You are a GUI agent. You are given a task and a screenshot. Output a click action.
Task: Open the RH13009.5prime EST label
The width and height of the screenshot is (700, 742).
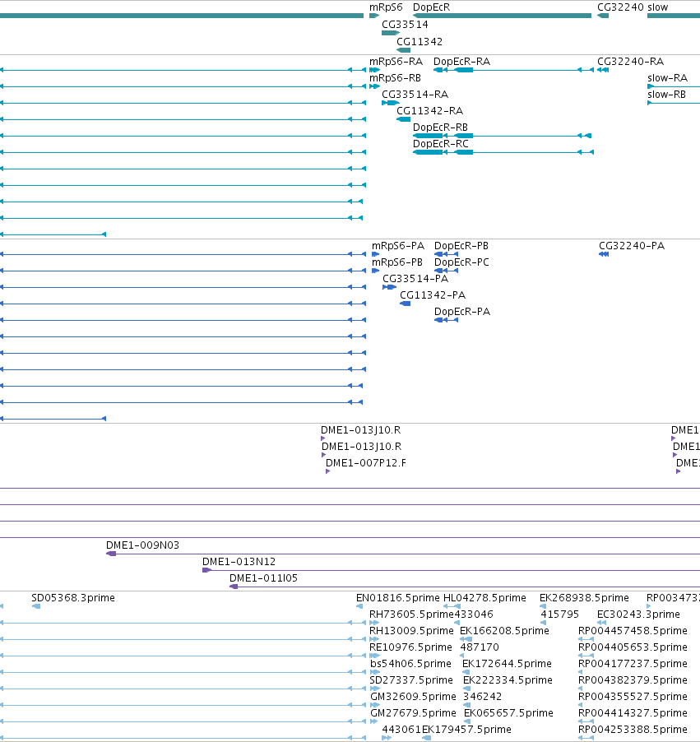click(411, 631)
